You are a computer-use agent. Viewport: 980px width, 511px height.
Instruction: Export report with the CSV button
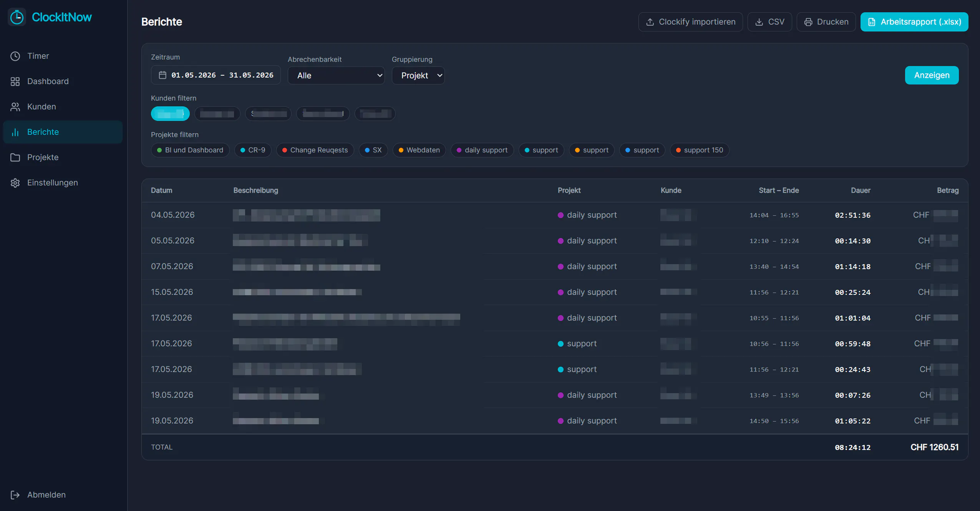click(x=769, y=22)
